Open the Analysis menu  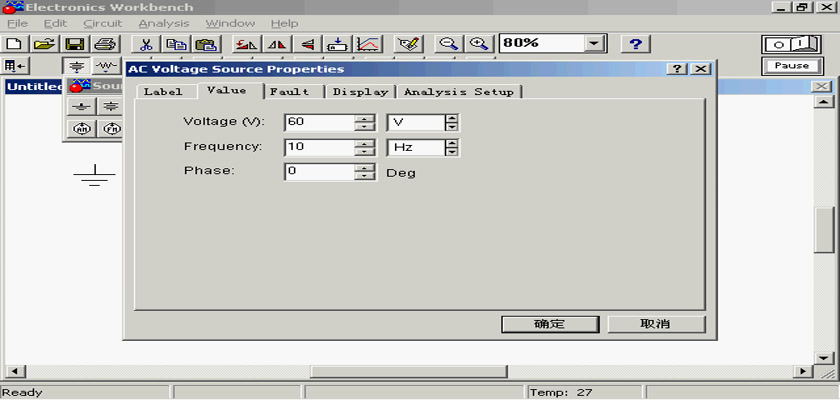tap(164, 24)
